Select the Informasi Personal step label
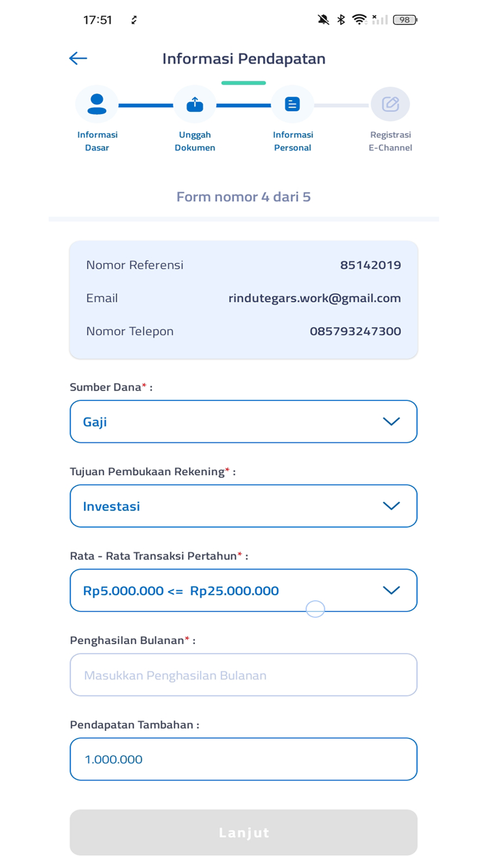 tap(293, 141)
